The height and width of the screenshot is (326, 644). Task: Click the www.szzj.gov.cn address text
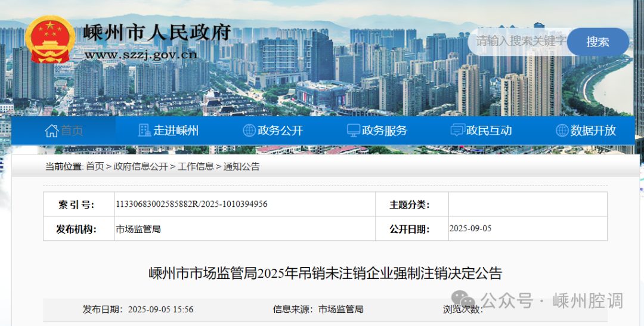click(x=141, y=55)
